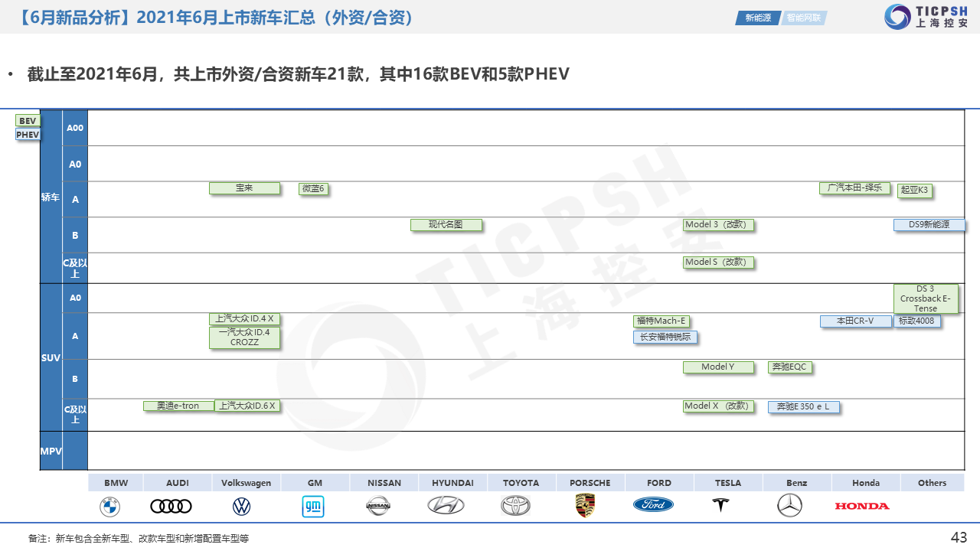Click the Model Y box
The height and width of the screenshot is (551, 980).
click(x=717, y=367)
